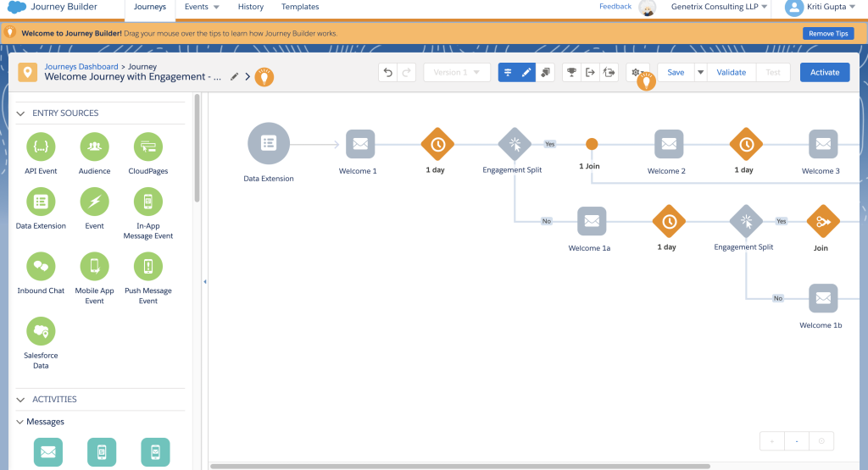
Task: Click the horizontal canvas scrollbar
Action: click(x=459, y=466)
